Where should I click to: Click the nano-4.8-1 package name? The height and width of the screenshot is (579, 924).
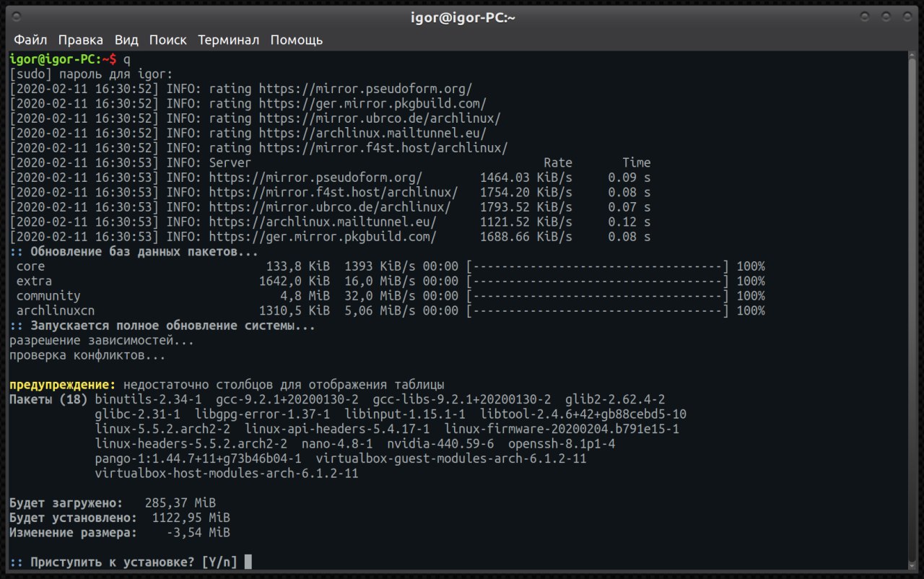pyautogui.click(x=337, y=444)
